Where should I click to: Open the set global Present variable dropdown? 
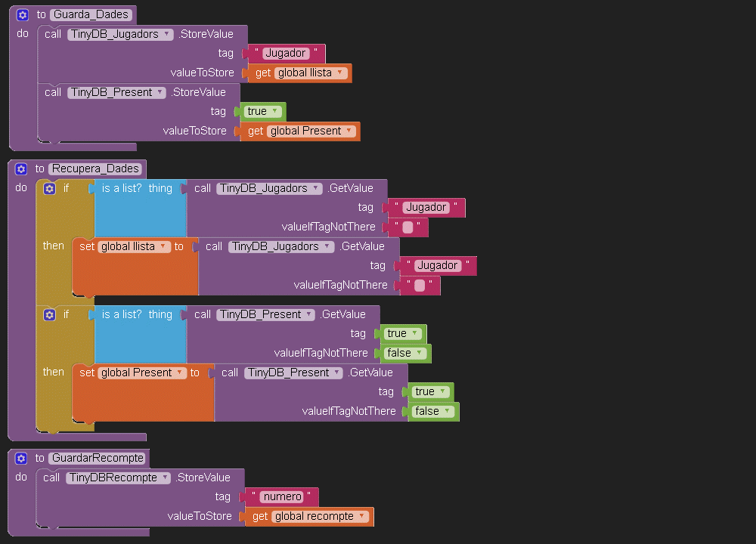click(180, 372)
